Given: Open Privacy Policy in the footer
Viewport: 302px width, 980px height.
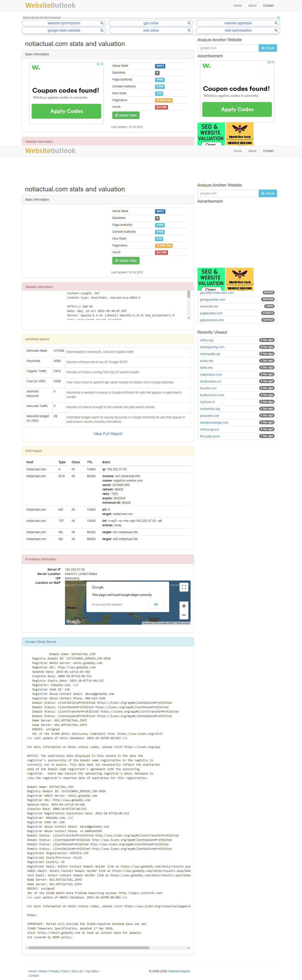Looking at the screenshot, I should click(59, 971).
